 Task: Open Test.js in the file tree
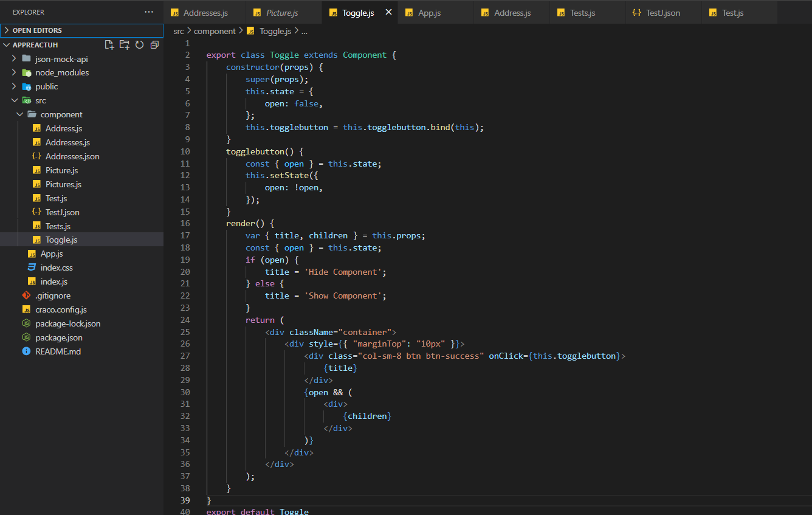pos(82,198)
